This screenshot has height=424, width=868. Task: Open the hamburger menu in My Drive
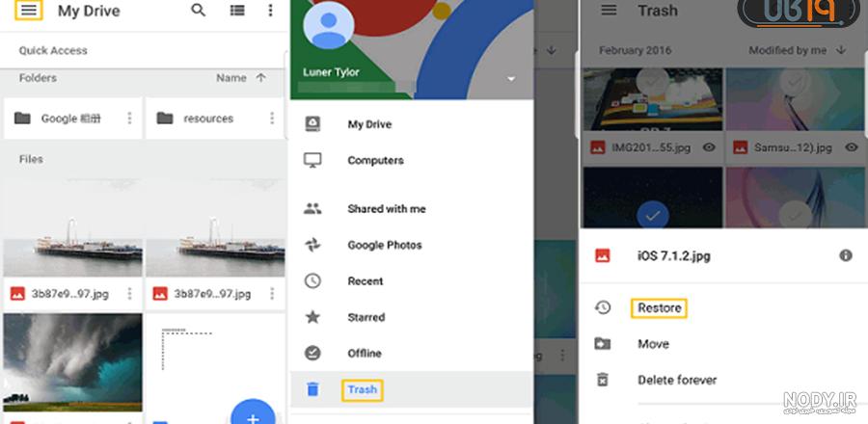[x=28, y=11]
